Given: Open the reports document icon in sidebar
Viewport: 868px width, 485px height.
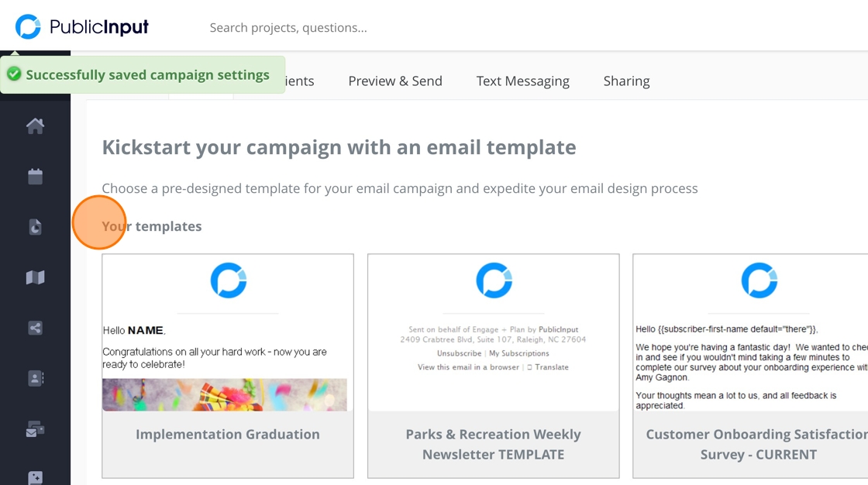Looking at the screenshot, I should pyautogui.click(x=35, y=227).
